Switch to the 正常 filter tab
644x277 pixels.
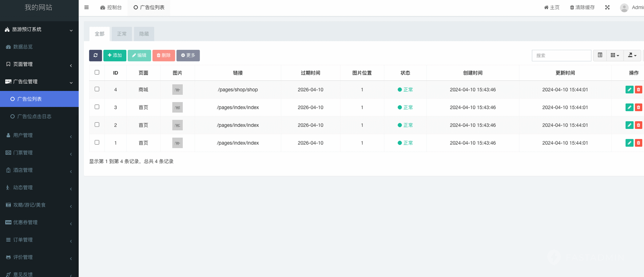coord(122,34)
